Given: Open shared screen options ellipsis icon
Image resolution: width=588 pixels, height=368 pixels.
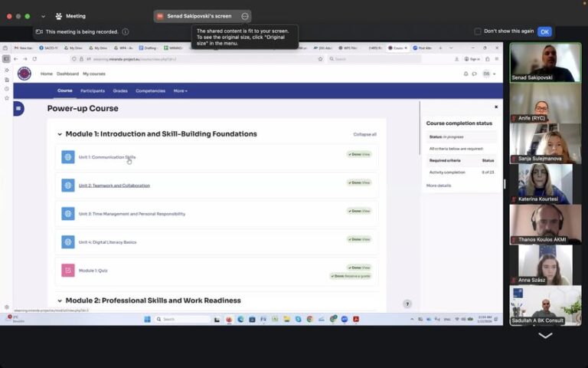Looking at the screenshot, I should (245, 16).
